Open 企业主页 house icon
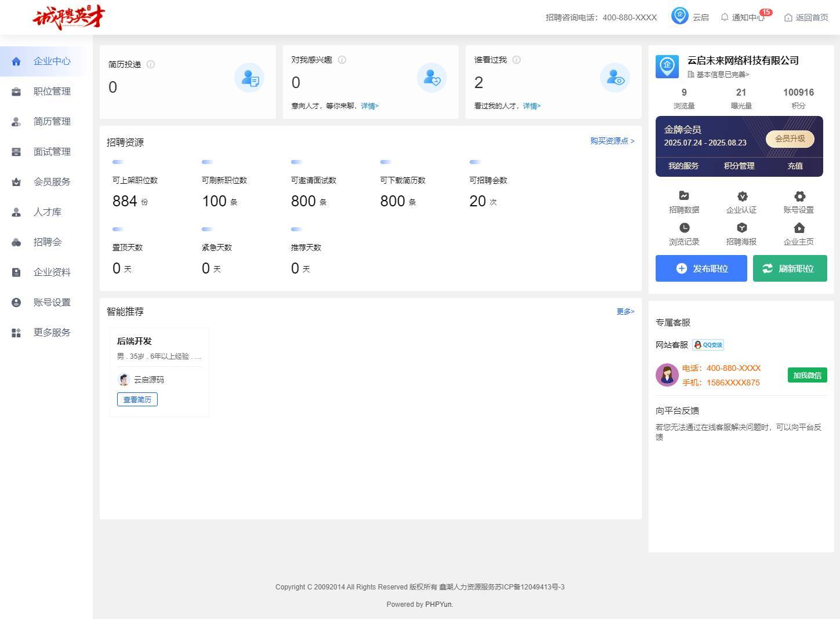Image resolution: width=840 pixels, height=619 pixels. [x=799, y=228]
